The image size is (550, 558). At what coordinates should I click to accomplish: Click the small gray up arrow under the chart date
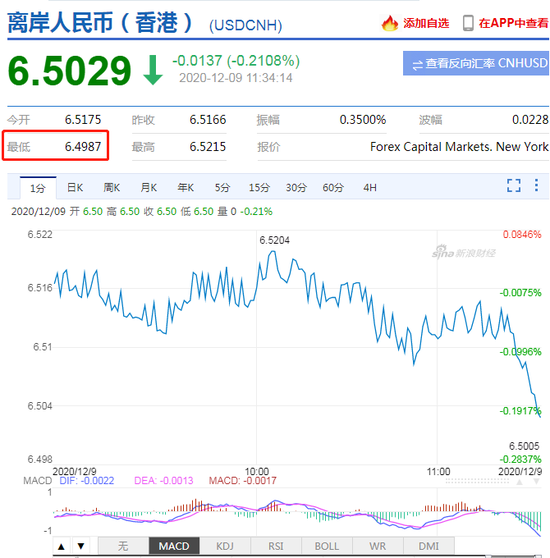click(519, 481)
